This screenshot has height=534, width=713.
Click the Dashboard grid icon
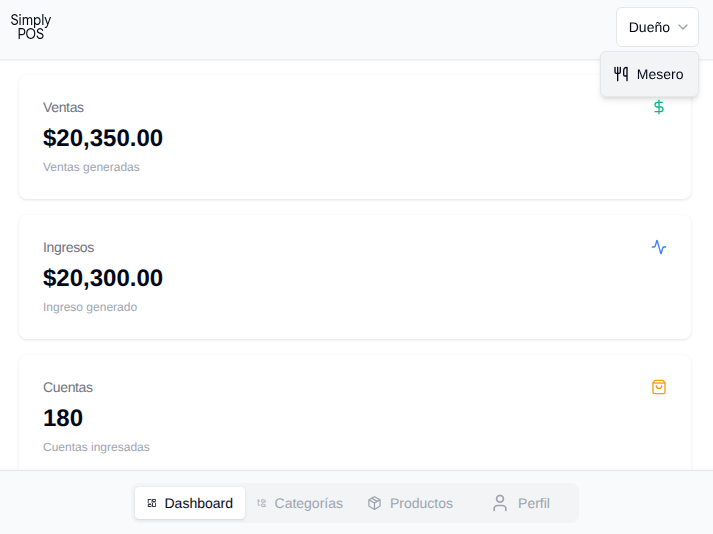[x=152, y=503]
